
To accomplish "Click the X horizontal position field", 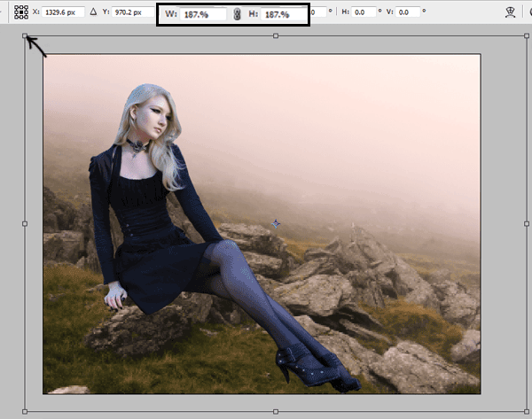I will (x=63, y=12).
